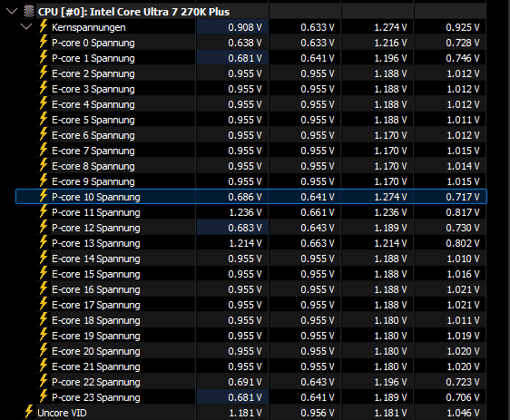Select the E-core 9 Spannung row
The height and width of the screenshot is (420, 510).
click(251, 181)
